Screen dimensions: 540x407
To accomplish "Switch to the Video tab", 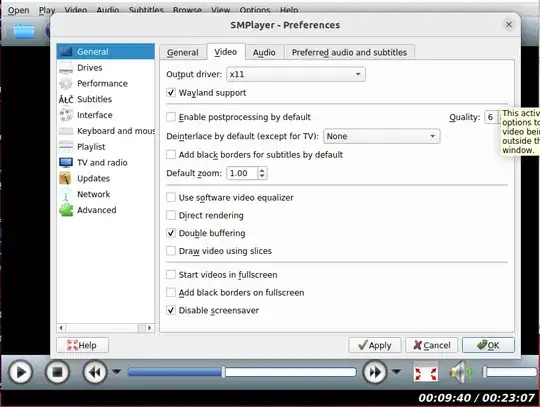I will point(226,52).
